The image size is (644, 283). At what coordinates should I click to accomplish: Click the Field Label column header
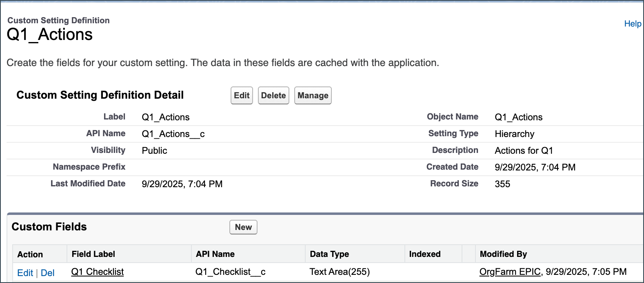93,254
